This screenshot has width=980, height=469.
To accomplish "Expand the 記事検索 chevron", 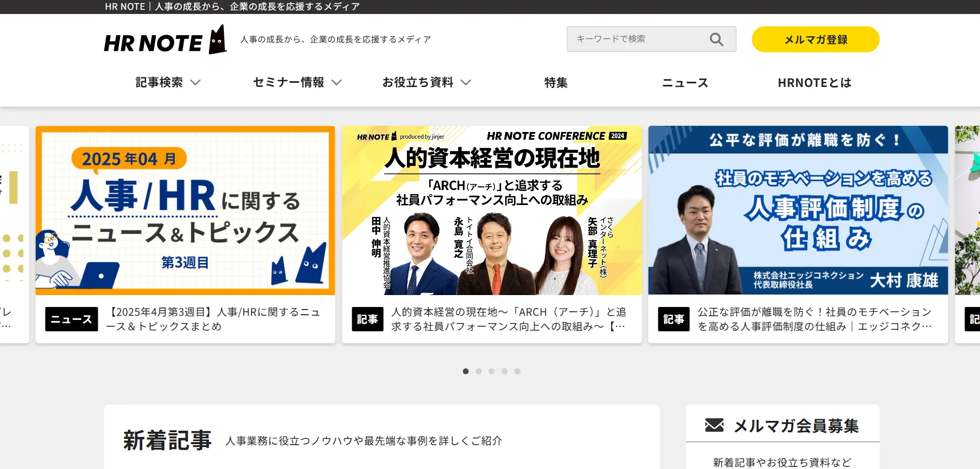I will coord(195,82).
